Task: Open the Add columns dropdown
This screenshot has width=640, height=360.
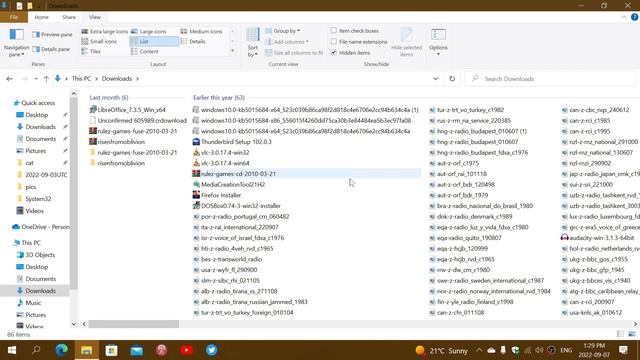Action: [x=287, y=42]
